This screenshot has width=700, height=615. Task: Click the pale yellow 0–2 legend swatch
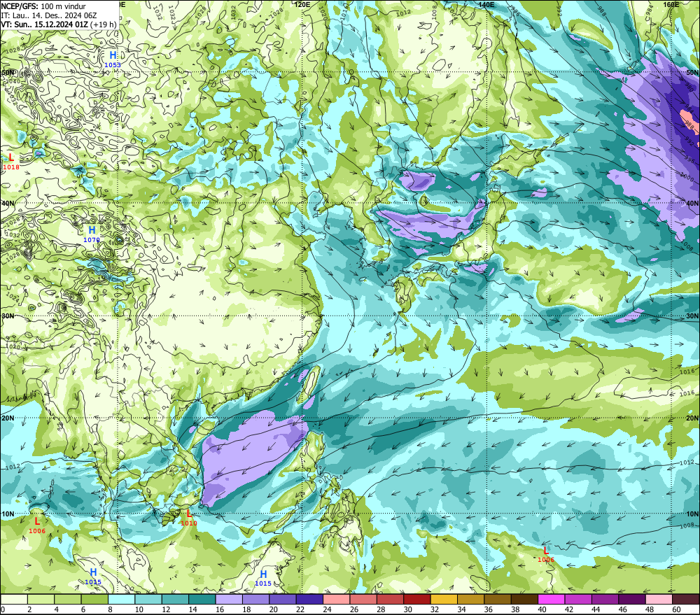[14, 599]
